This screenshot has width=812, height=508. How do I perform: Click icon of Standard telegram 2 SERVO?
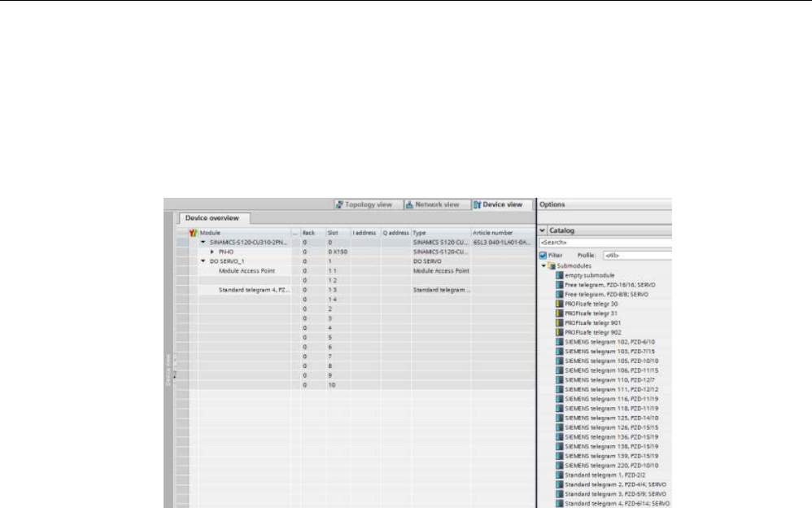click(559, 484)
